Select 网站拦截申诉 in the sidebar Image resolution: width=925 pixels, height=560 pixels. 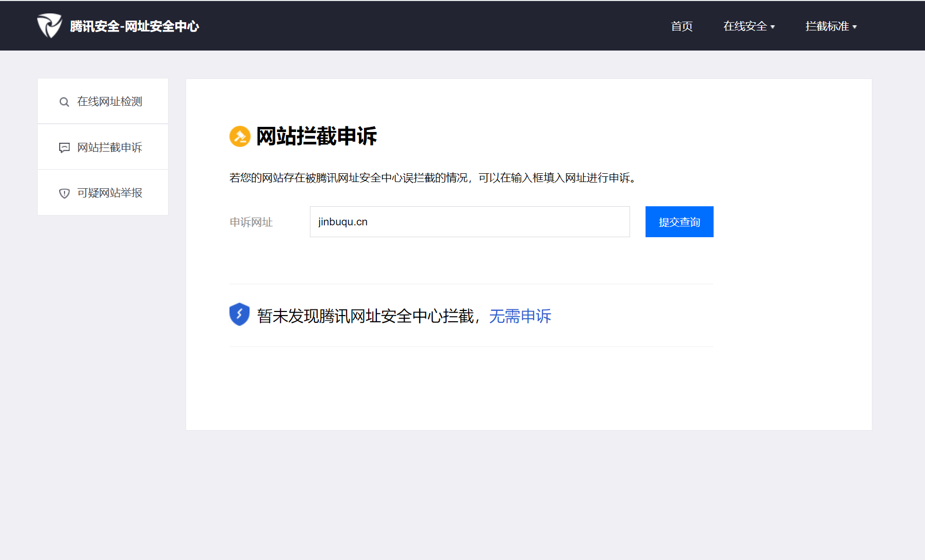tap(103, 147)
